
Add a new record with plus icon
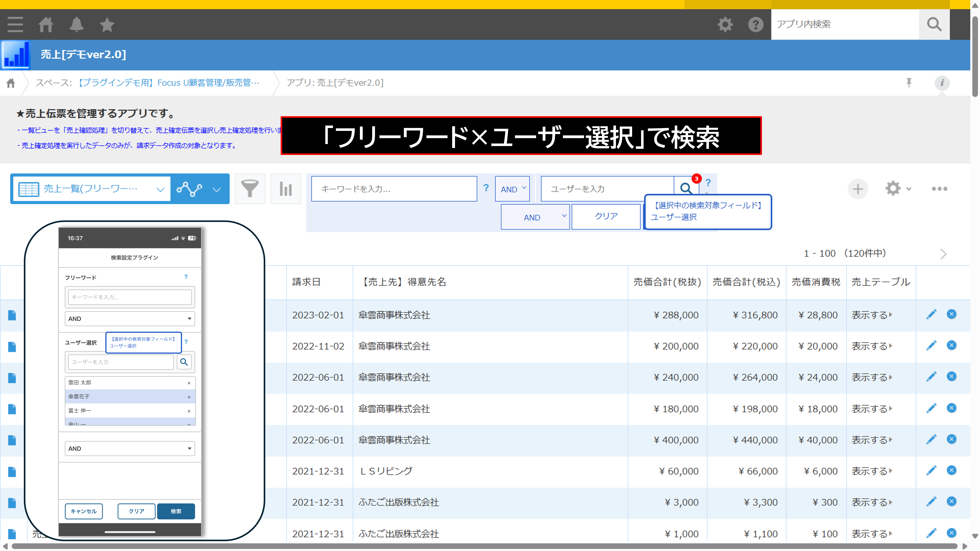[x=857, y=189]
